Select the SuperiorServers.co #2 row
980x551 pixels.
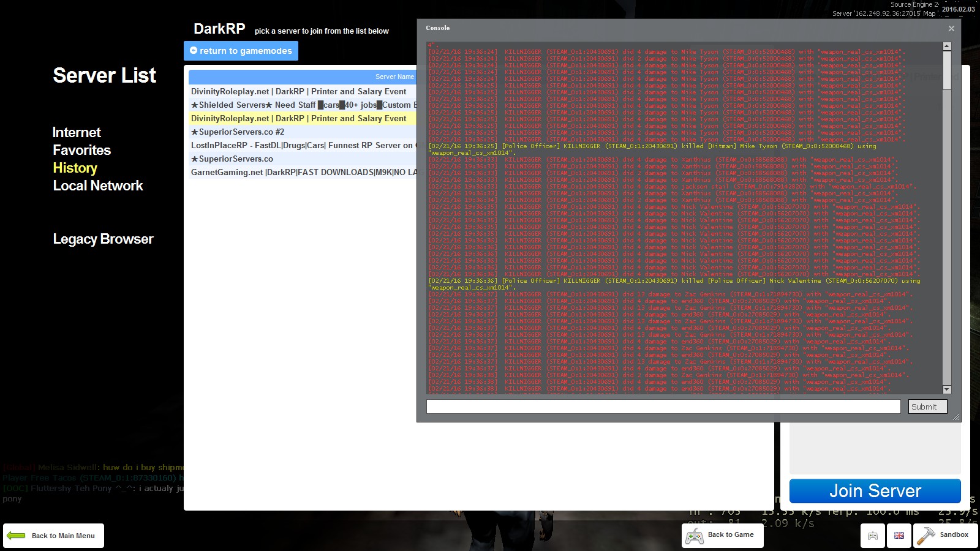point(303,132)
